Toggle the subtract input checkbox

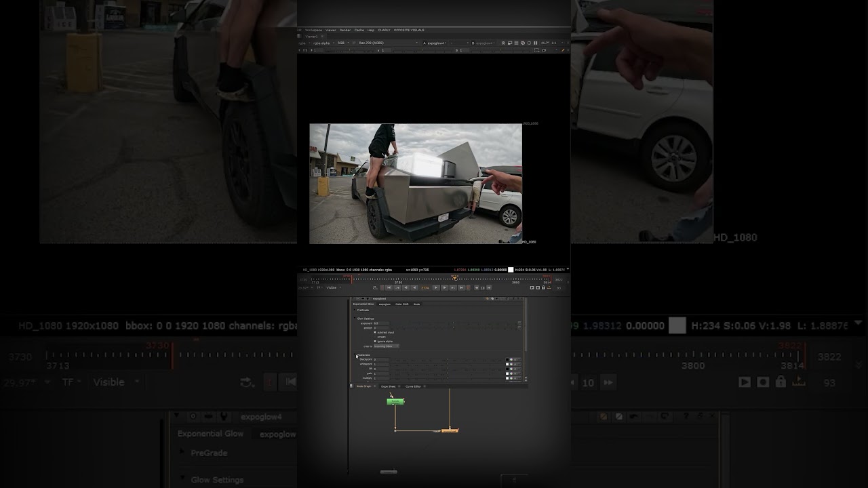[x=375, y=333]
